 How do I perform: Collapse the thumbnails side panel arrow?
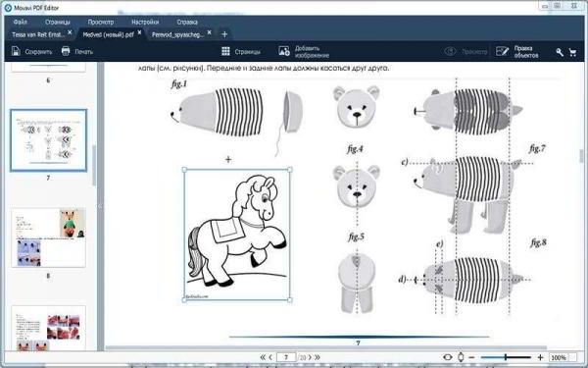tap(100, 206)
